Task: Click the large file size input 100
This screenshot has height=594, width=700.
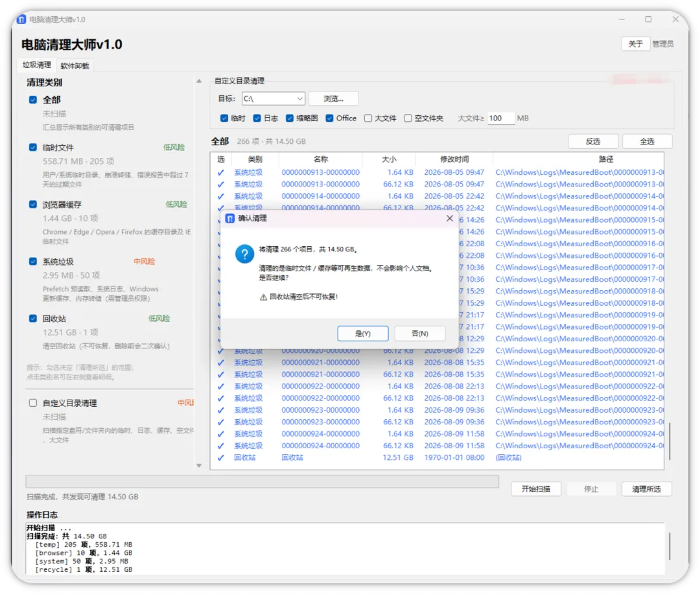Action: pyautogui.click(x=501, y=119)
